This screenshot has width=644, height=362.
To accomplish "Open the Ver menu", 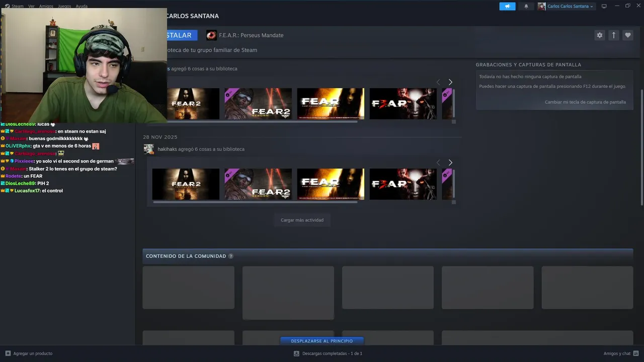I will click(31, 6).
